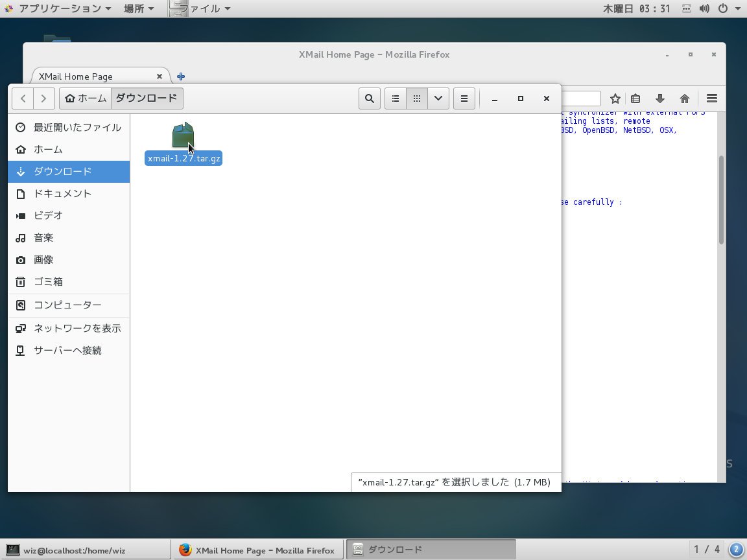Click the Firefox search input field
Image resolution: width=747 pixels, height=560 pixels.
coord(581,99)
